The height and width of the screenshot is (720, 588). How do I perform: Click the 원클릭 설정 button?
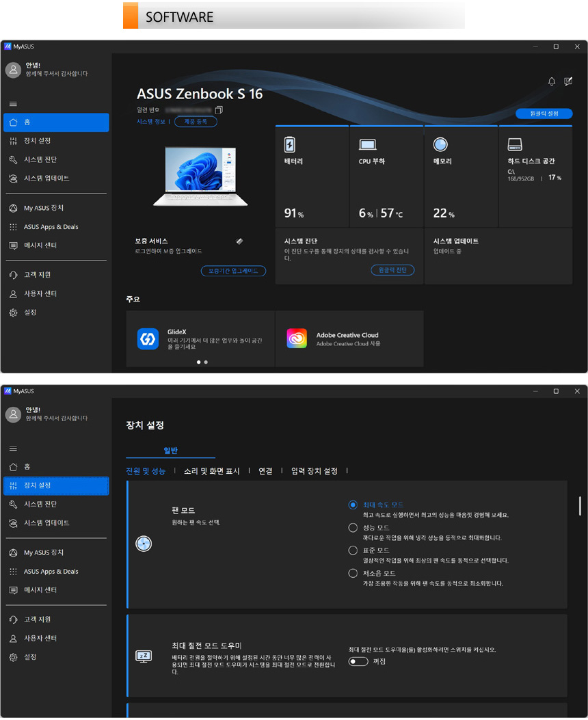point(544,114)
